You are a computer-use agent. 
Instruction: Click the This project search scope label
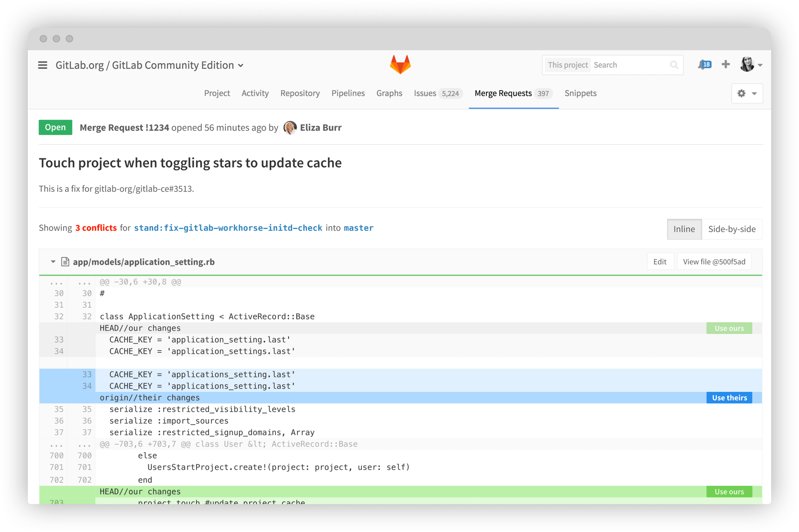pyautogui.click(x=567, y=65)
